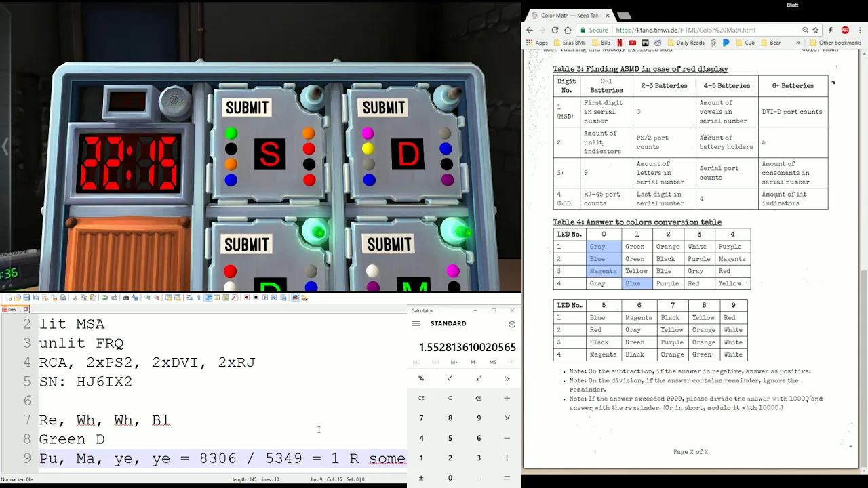868x488 pixels.
Task: Click the Calculator result display value
Action: pyautogui.click(x=467, y=347)
